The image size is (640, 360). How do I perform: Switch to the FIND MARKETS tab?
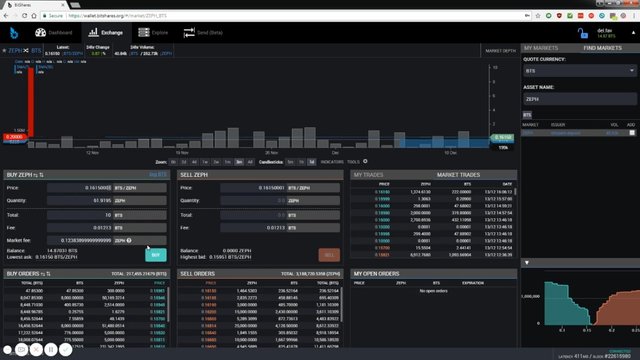coord(602,48)
